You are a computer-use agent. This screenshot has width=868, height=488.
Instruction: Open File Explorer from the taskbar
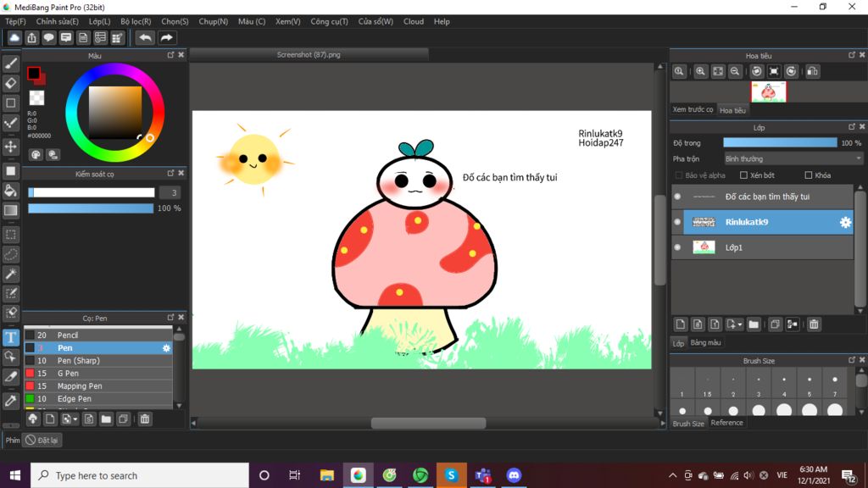click(x=327, y=475)
